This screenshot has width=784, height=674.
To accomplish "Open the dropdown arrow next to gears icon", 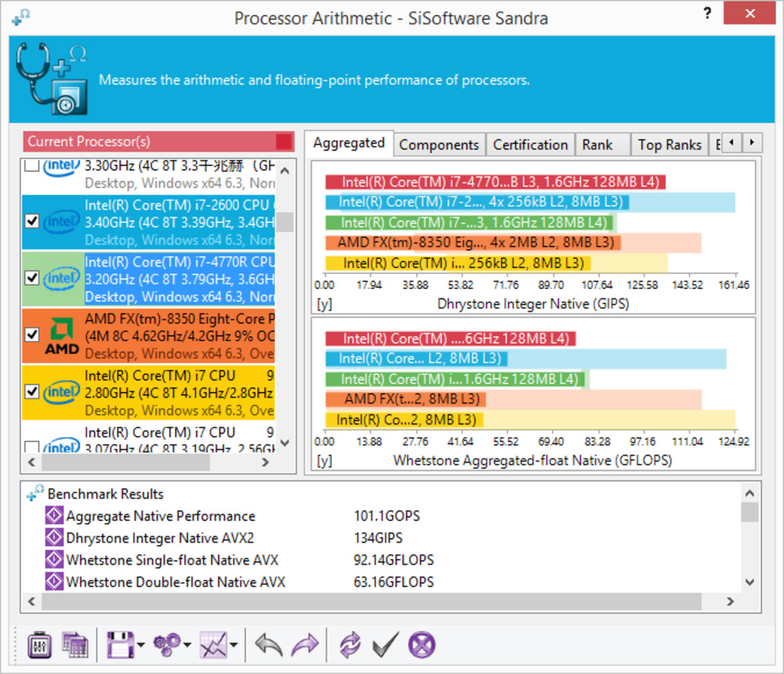I will coord(187,645).
